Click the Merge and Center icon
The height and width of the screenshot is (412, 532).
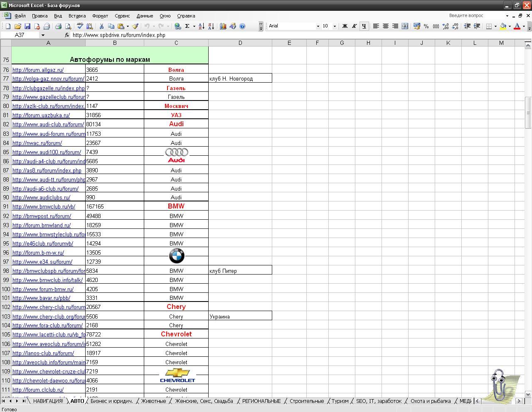tap(405, 26)
